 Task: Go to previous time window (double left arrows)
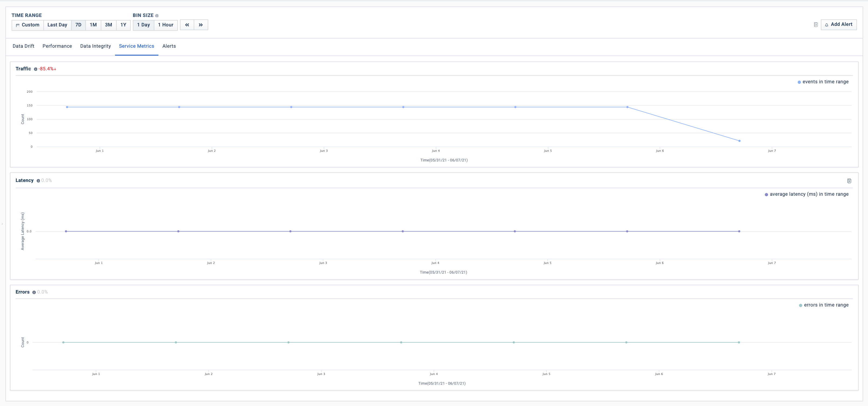[187, 25]
